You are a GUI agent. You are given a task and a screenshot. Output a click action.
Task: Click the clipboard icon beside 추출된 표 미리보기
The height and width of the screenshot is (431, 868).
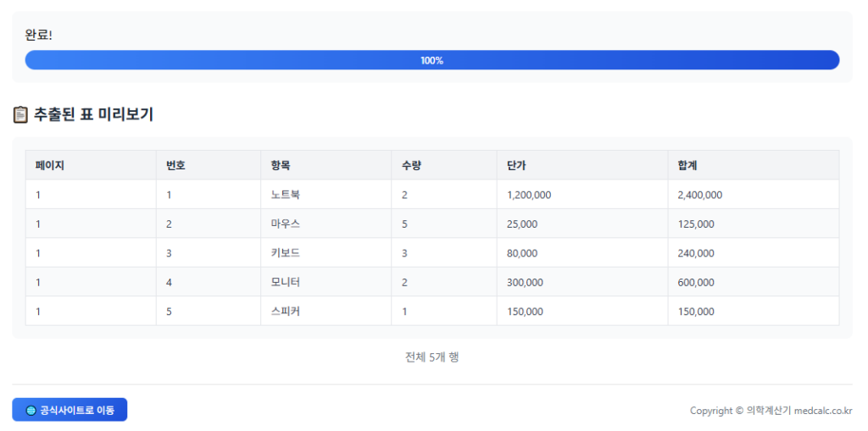coord(20,114)
